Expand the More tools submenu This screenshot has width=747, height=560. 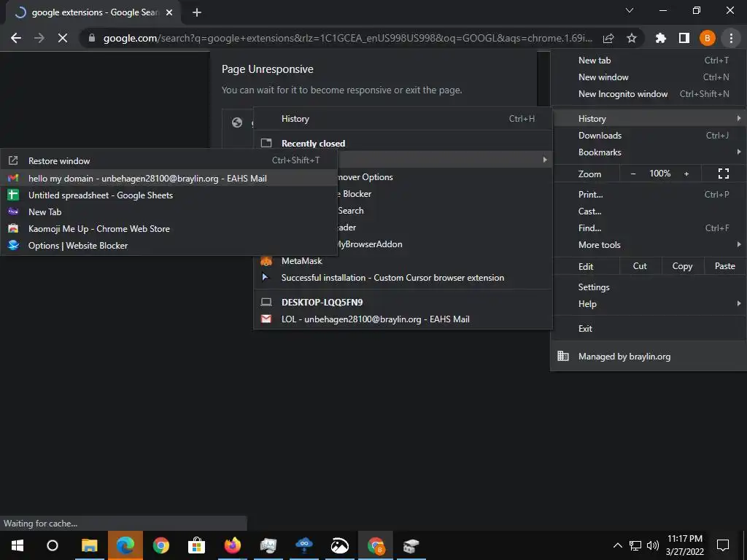[x=649, y=245]
